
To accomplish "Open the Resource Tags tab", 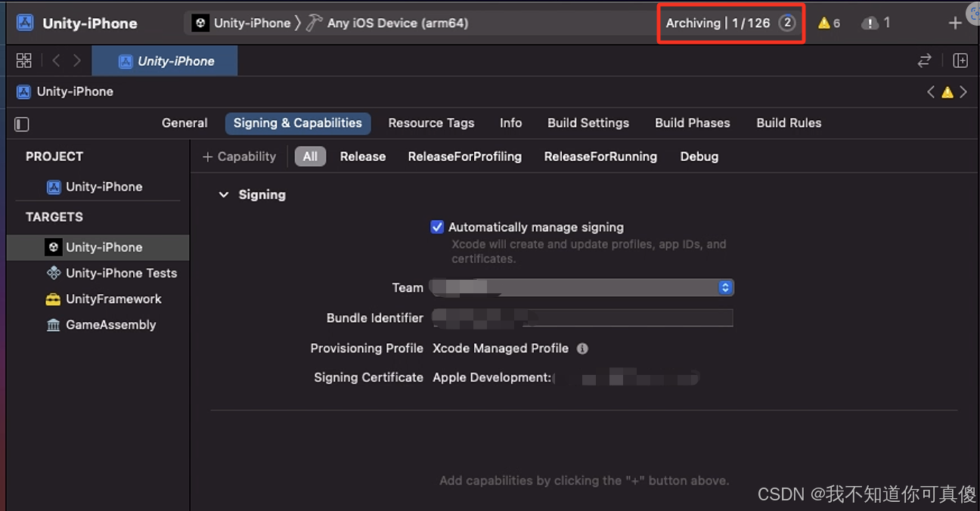I will (x=431, y=122).
